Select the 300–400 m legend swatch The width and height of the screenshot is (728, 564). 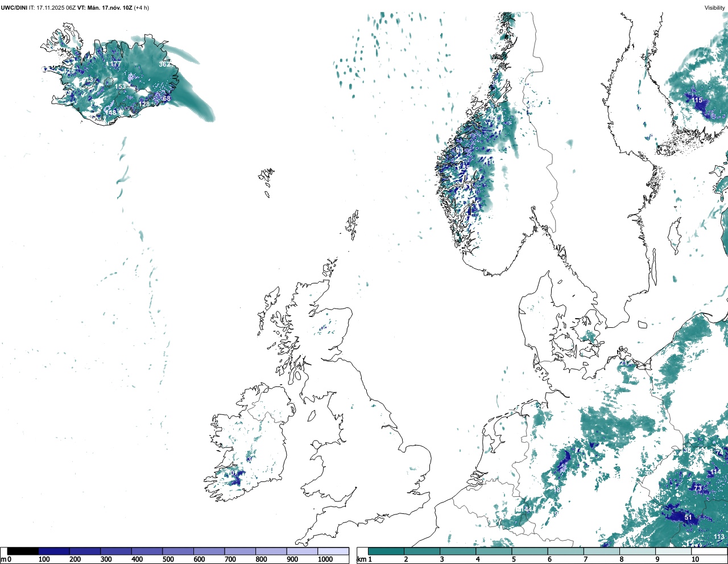tap(116, 551)
